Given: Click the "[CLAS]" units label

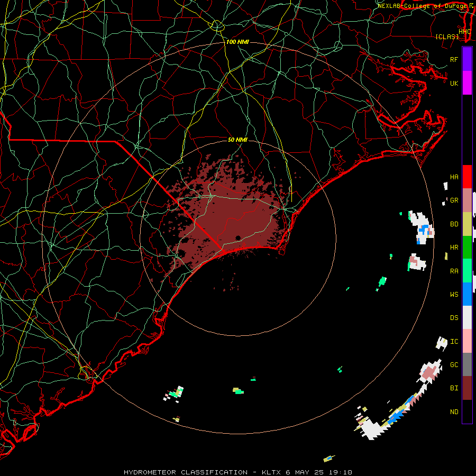Looking at the screenshot, I should click(447, 37).
